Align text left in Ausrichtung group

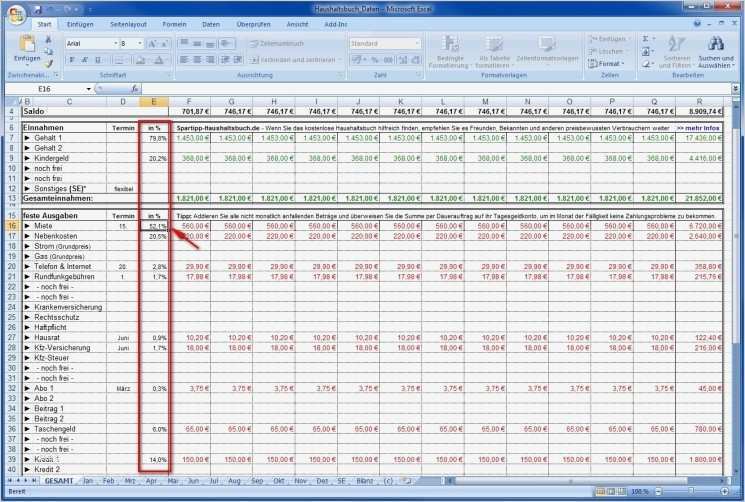(x=184, y=60)
